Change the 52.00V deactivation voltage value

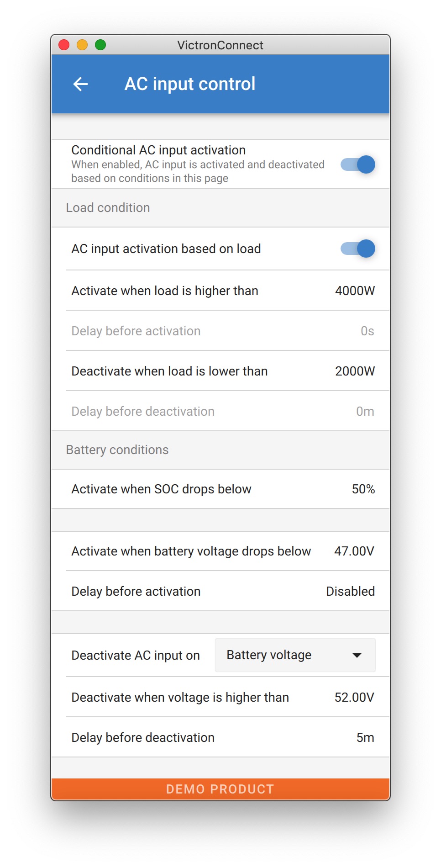pyautogui.click(x=354, y=698)
